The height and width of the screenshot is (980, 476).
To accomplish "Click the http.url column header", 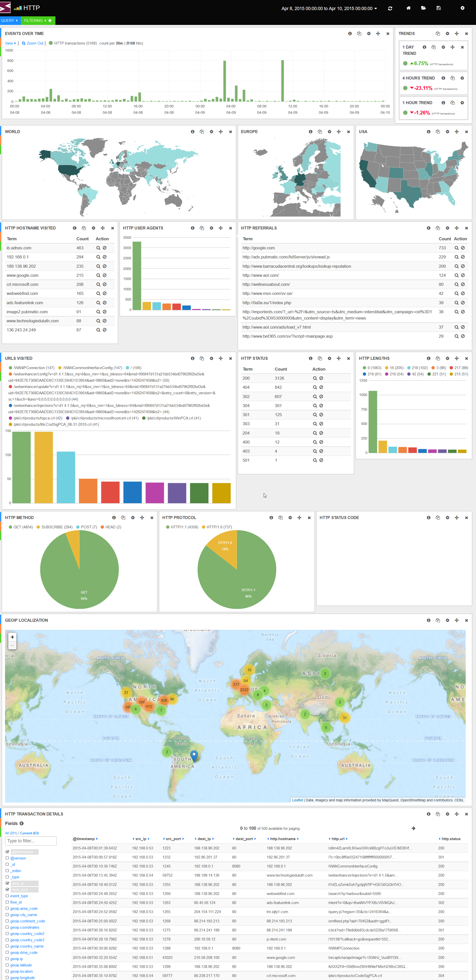I will click(x=338, y=839).
